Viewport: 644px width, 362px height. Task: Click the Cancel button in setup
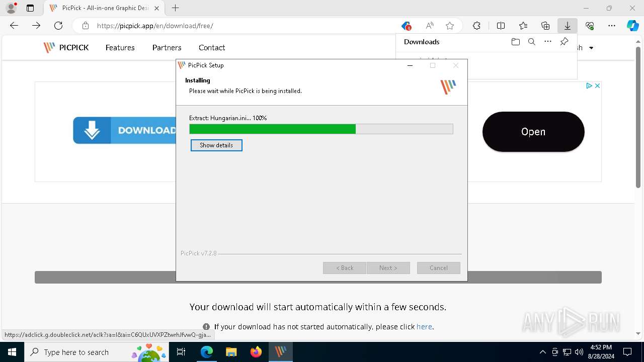point(438,268)
